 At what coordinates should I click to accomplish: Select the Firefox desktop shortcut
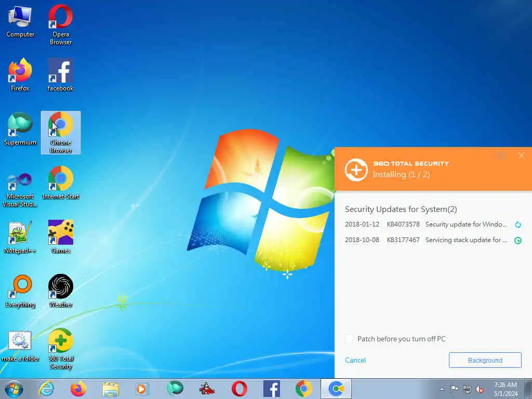click(20, 75)
